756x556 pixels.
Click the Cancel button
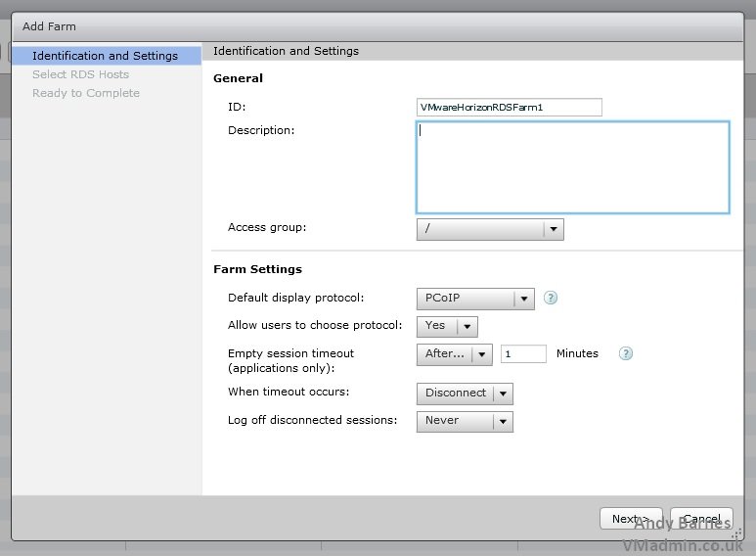coord(701,519)
